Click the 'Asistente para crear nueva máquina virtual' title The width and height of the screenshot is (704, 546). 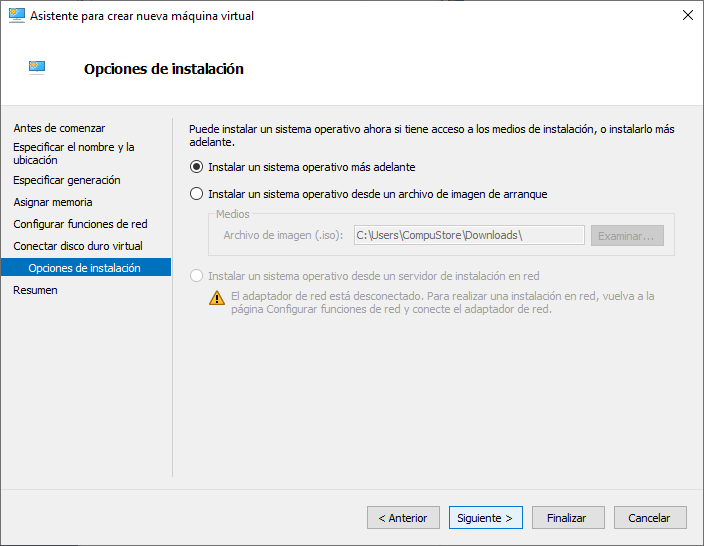142,16
